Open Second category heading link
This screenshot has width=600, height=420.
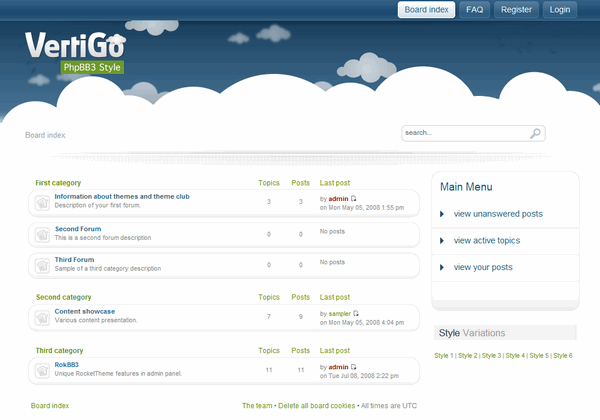click(x=64, y=297)
